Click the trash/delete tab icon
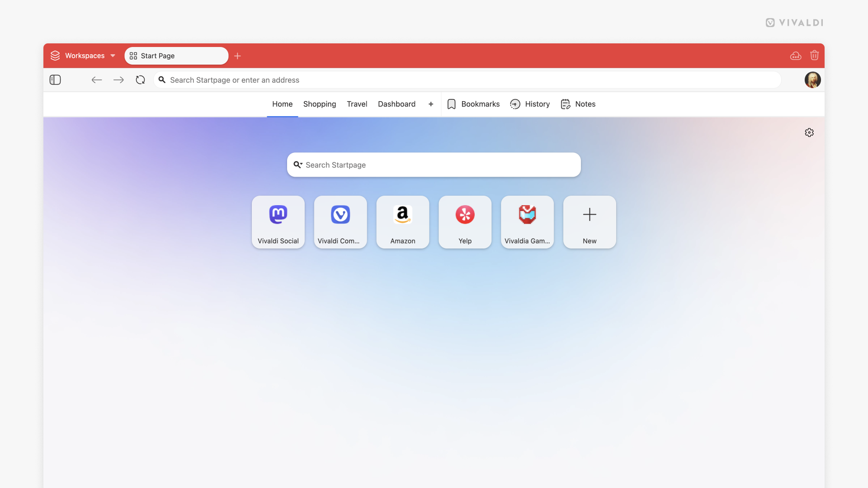Screen dimensions: 868x488 pyautogui.click(x=814, y=55)
